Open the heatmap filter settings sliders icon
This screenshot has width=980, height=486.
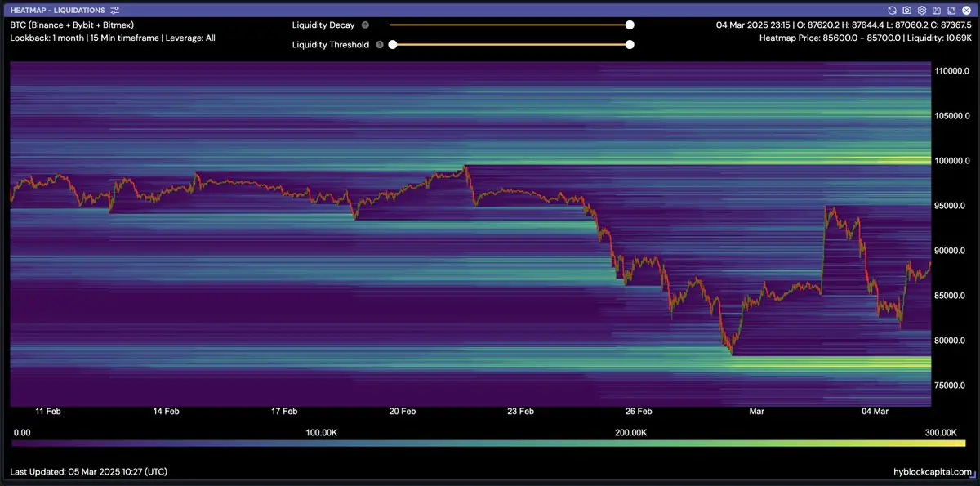point(114,10)
